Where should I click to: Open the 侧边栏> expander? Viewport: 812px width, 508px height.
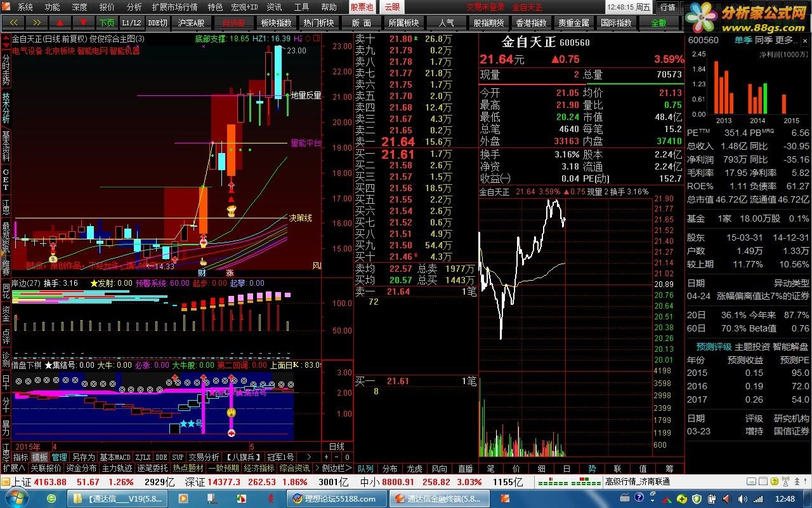click(x=336, y=468)
